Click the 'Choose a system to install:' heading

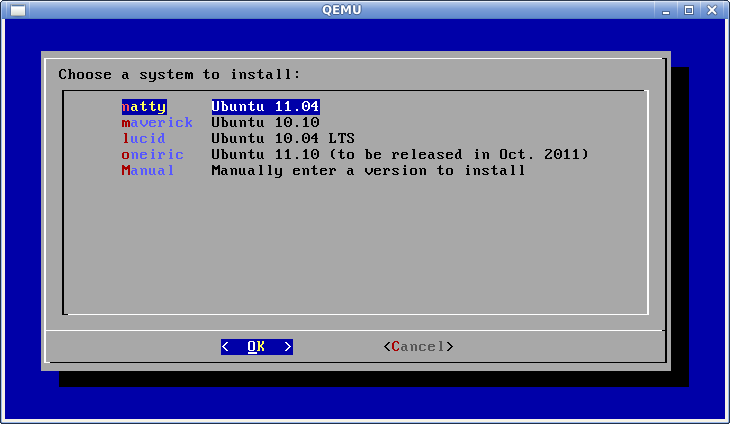pyautogui.click(x=180, y=74)
